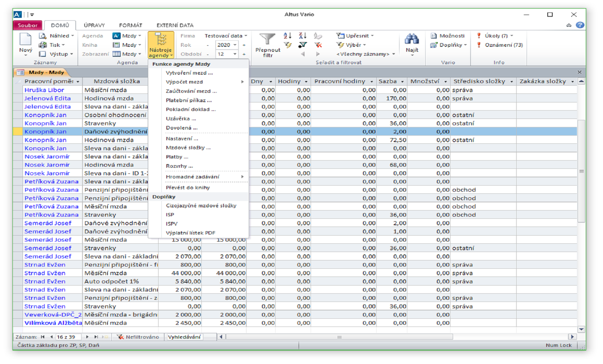This screenshot has width=603, height=364.
Task: Click the Výstup output icon
Action: [43, 54]
